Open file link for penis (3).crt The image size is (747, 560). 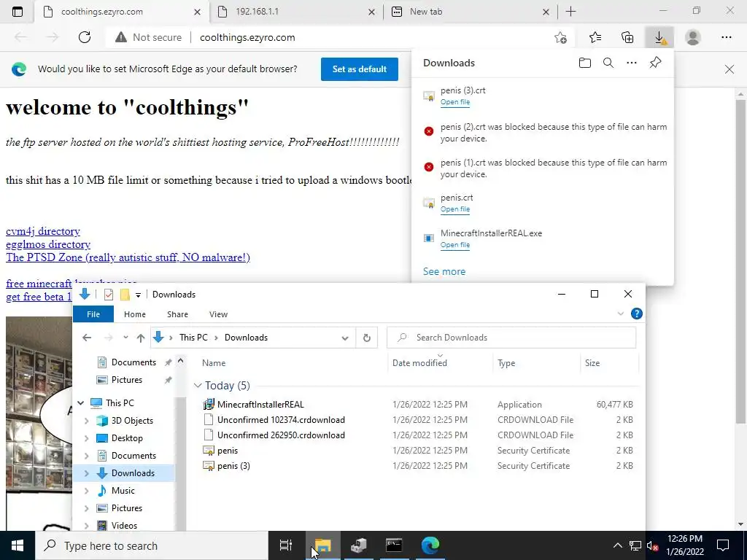pyautogui.click(x=455, y=102)
